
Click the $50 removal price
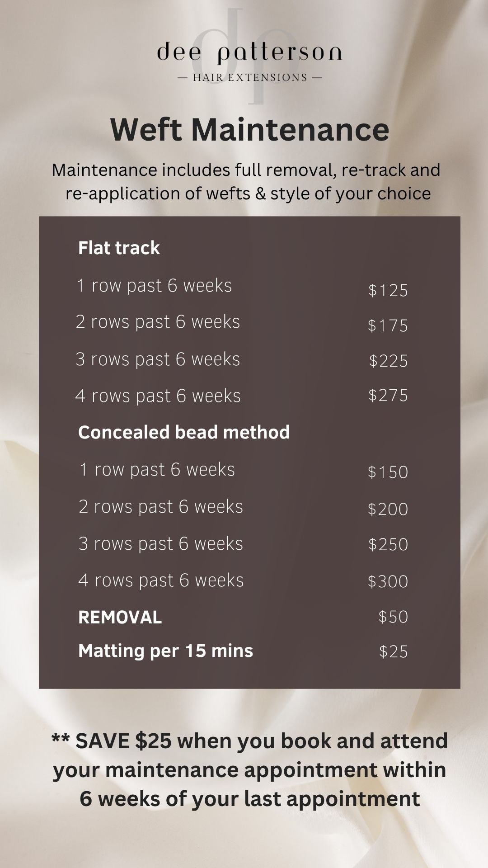pos(393,617)
